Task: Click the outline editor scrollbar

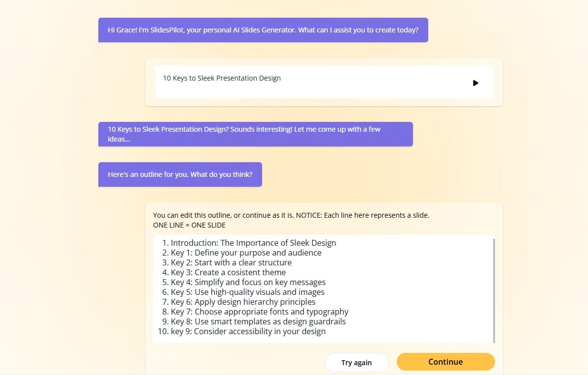Action: pos(494,290)
